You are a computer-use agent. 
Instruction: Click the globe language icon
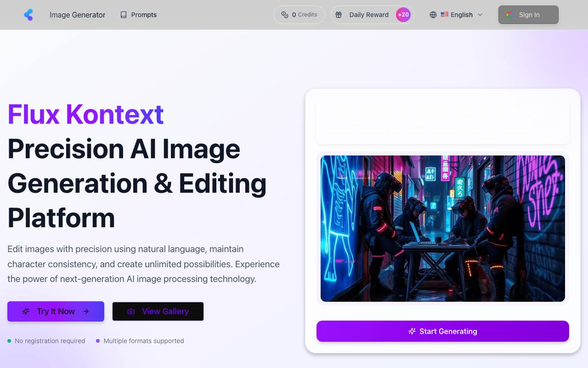click(433, 15)
